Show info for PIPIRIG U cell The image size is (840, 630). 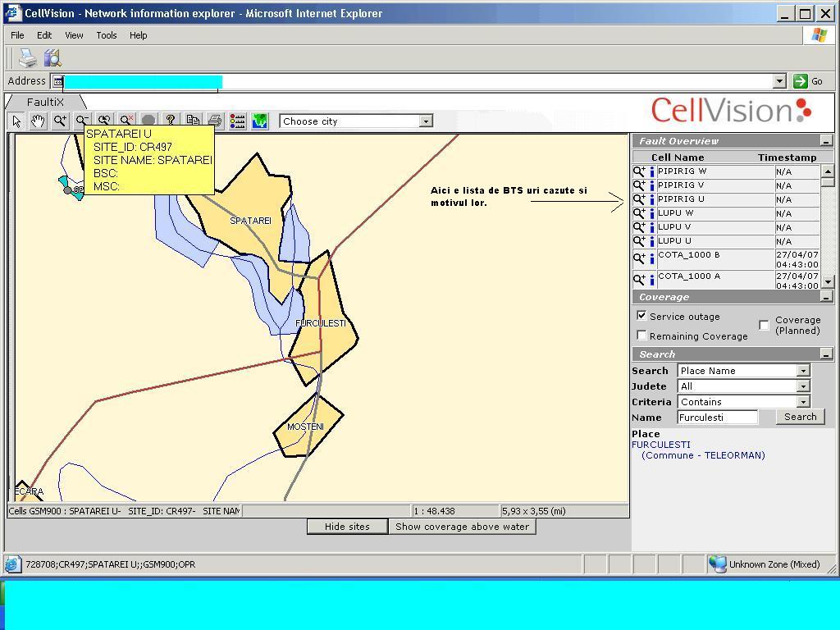652,199
